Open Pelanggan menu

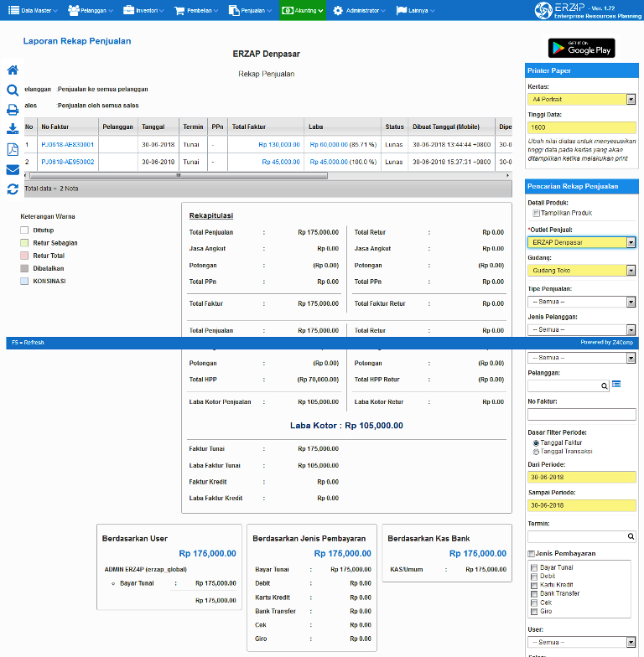pyautogui.click(x=91, y=10)
